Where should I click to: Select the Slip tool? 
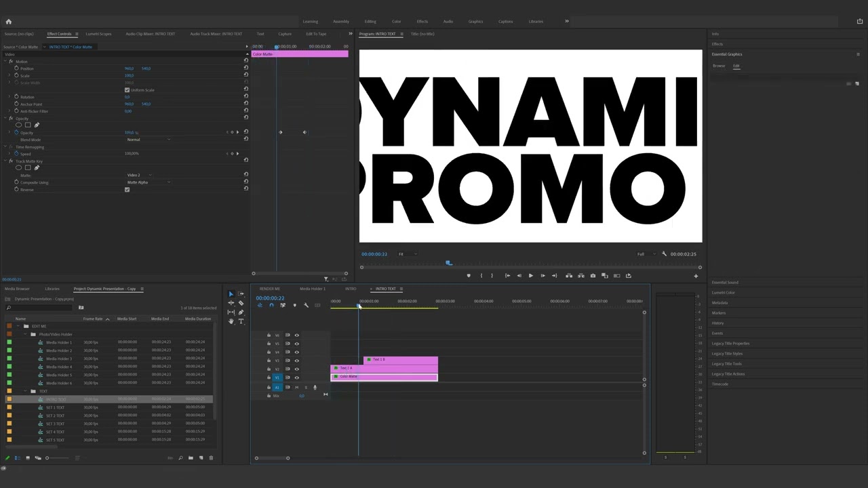231,312
